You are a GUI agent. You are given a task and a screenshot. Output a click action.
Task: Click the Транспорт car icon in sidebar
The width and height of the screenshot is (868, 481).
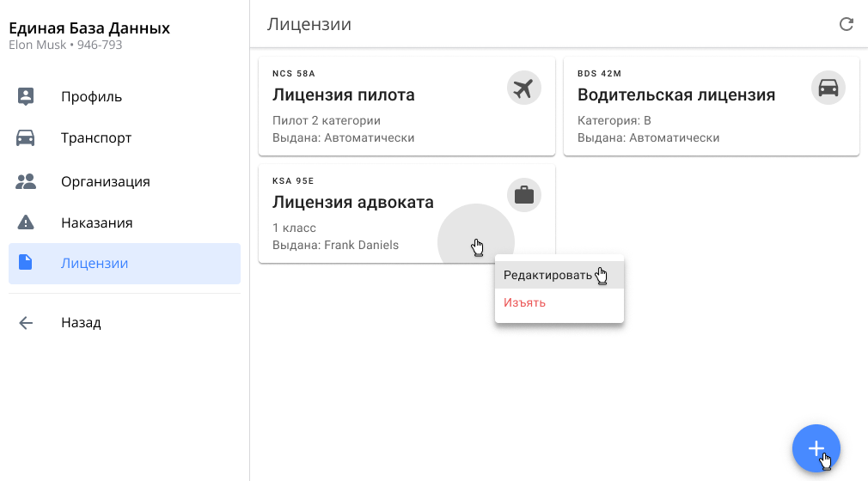coord(26,137)
